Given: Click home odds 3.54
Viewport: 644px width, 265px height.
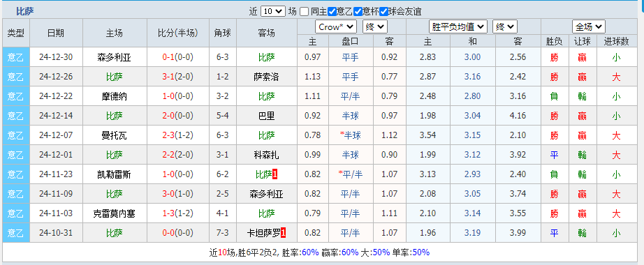Looking at the screenshot, I should [428, 135].
